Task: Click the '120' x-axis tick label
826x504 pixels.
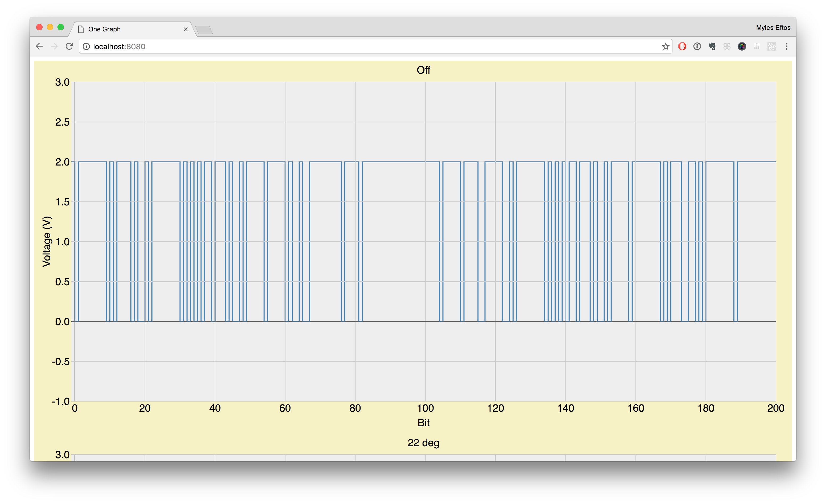Action: point(495,408)
